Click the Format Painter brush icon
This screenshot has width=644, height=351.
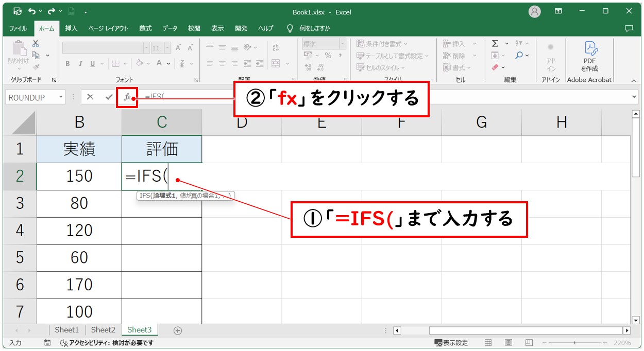tap(36, 66)
